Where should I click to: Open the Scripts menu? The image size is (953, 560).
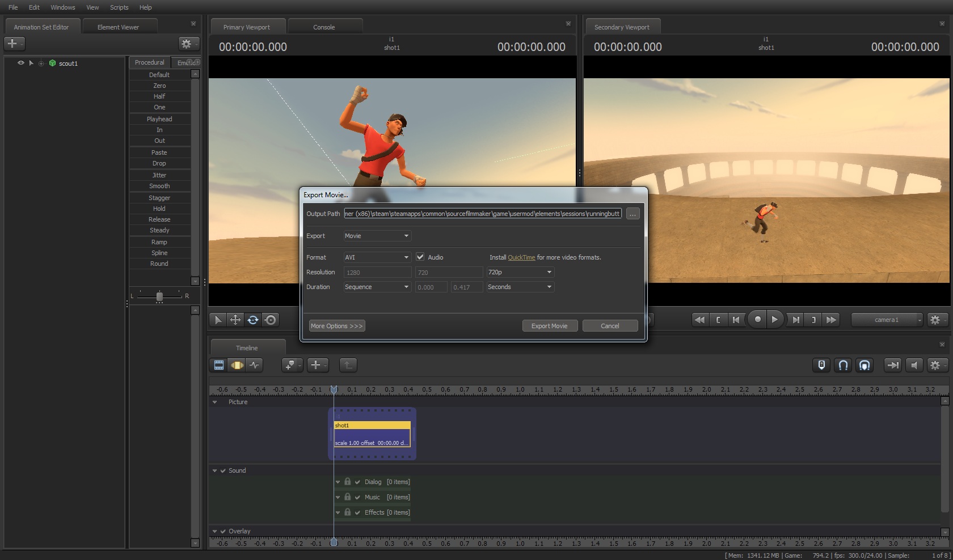[119, 7]
